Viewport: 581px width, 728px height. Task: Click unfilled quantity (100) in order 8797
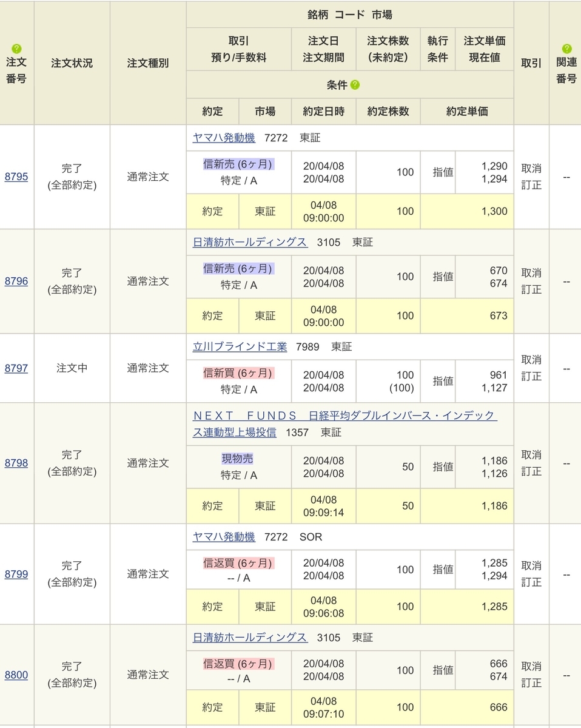(400, 388)
